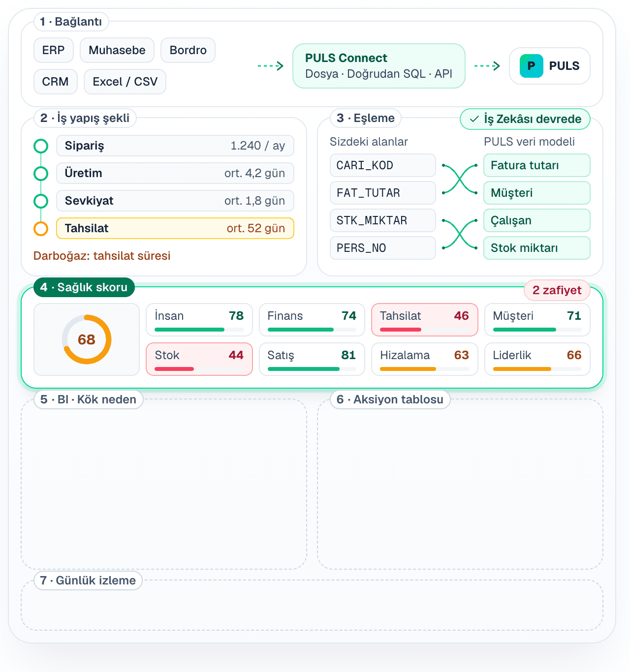630x672 pixels.
Task: Select the ERP source chip
Action: tap(54, 50)
